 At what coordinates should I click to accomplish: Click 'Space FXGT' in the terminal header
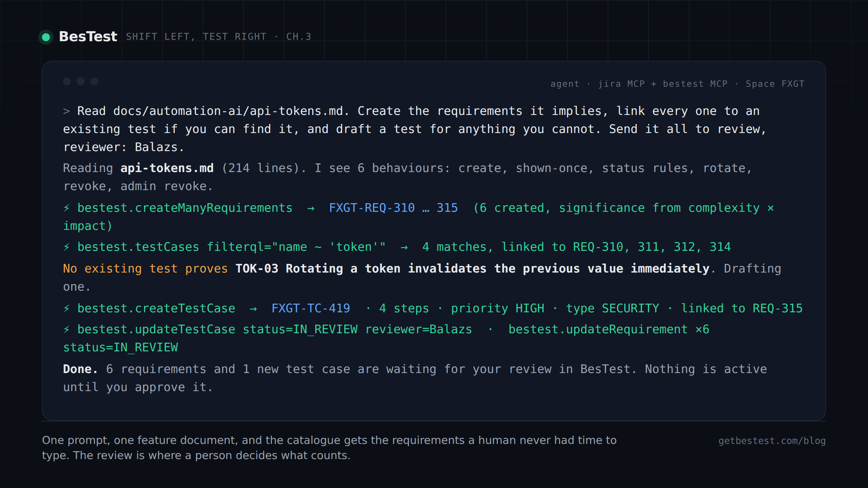775,84
